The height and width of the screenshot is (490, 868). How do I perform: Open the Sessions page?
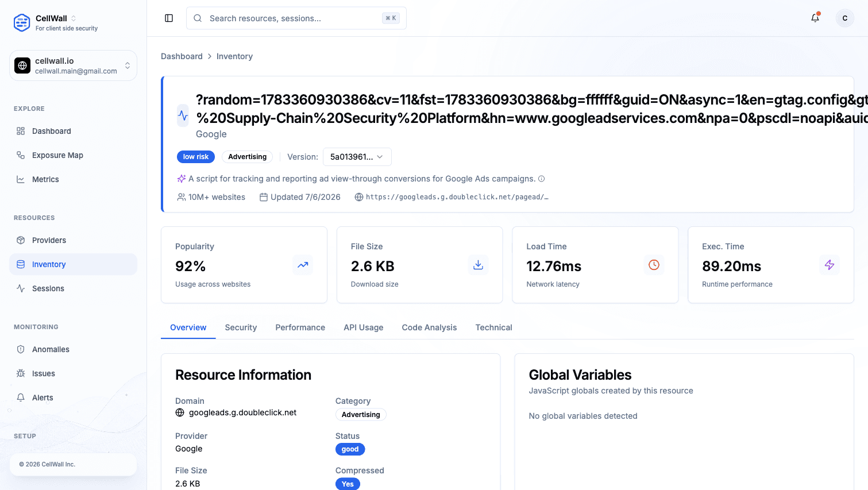(73, 288)
